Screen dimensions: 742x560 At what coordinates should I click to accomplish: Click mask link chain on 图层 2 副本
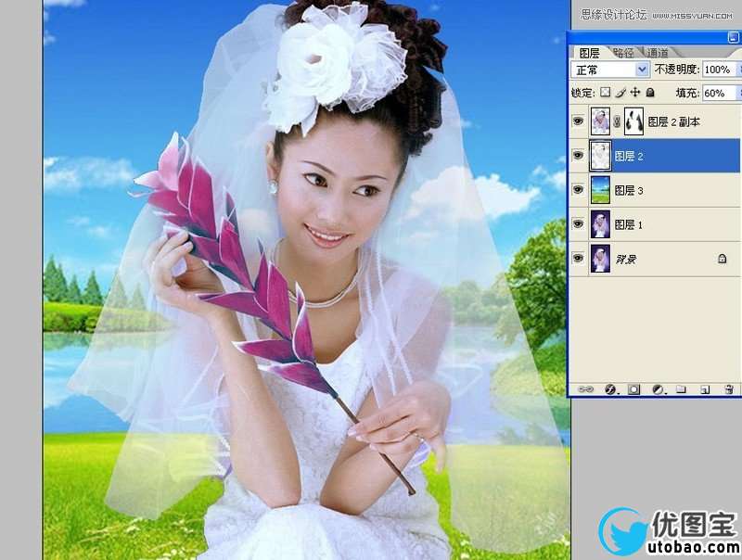click(x=617, y=121)
